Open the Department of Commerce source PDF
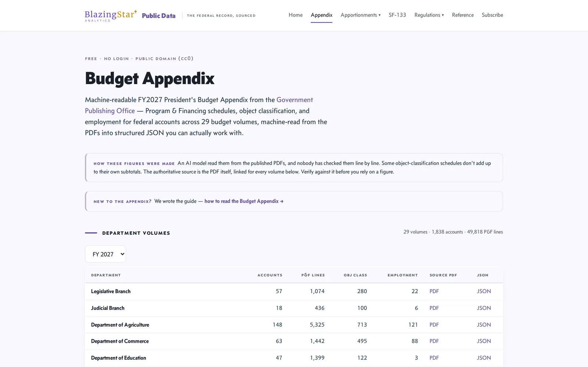 tap(434, 341)
